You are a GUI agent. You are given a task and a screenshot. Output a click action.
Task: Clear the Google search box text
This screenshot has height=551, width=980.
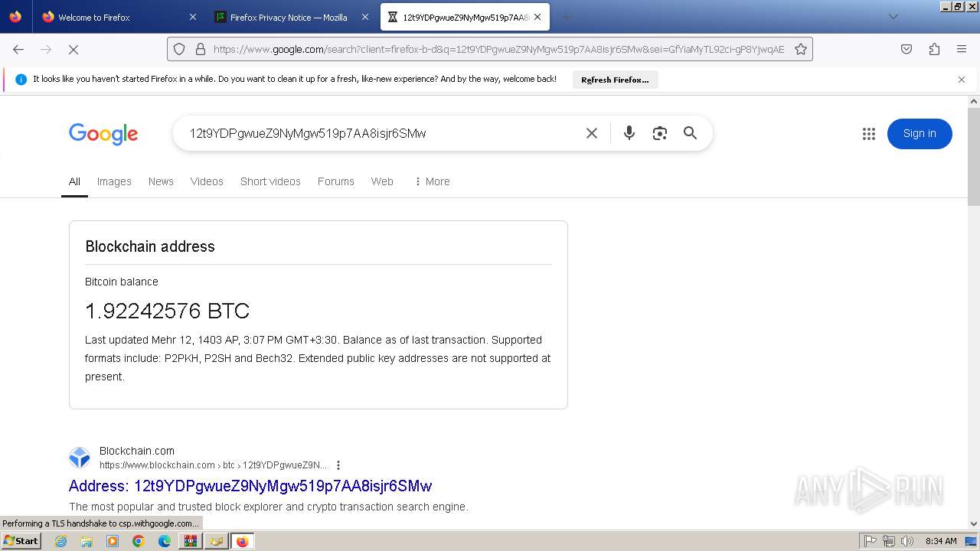592,133
